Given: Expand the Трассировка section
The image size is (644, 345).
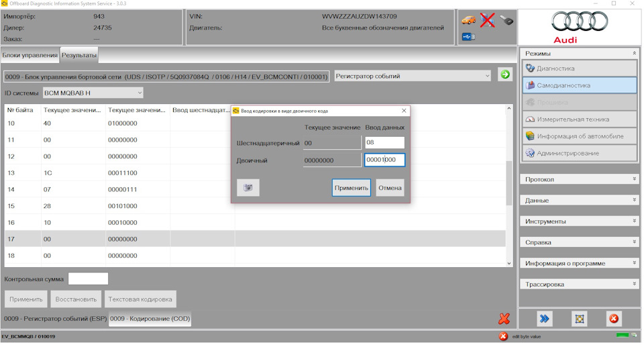Looking at the screenshot, I should [x=580, y=284].
